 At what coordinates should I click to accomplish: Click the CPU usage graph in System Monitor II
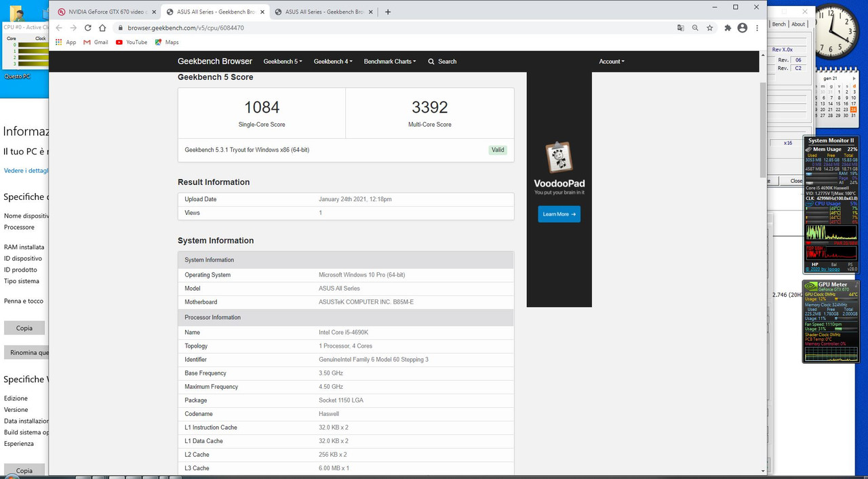tap(831, 232)
